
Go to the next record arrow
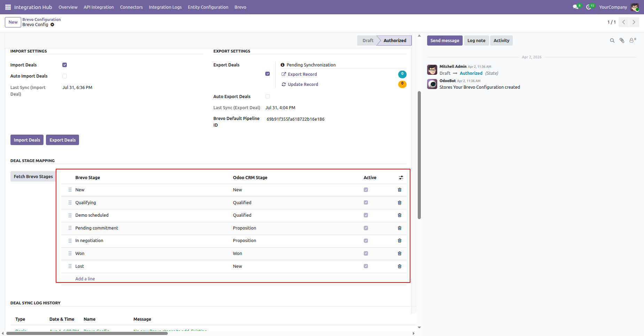point(634,22)
